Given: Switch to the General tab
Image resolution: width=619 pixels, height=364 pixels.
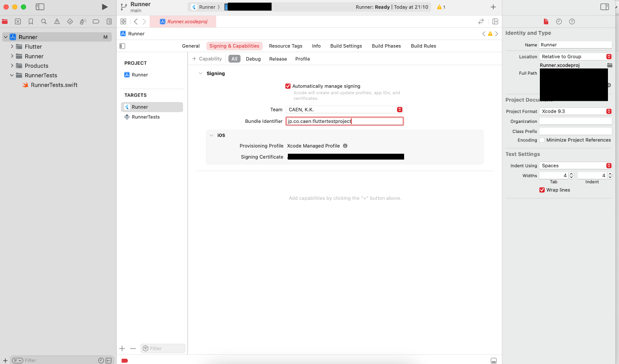Looking at the screenshot, I should [191, 46].
